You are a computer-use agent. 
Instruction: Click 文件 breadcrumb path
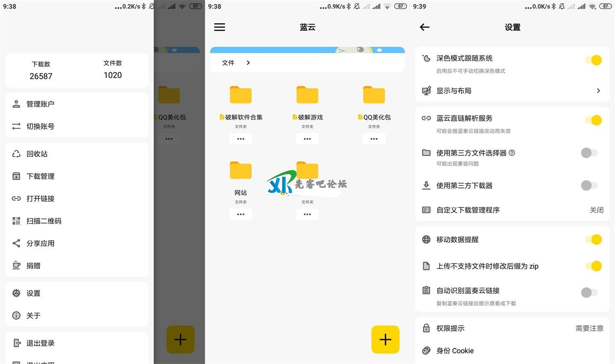(228, 63)
